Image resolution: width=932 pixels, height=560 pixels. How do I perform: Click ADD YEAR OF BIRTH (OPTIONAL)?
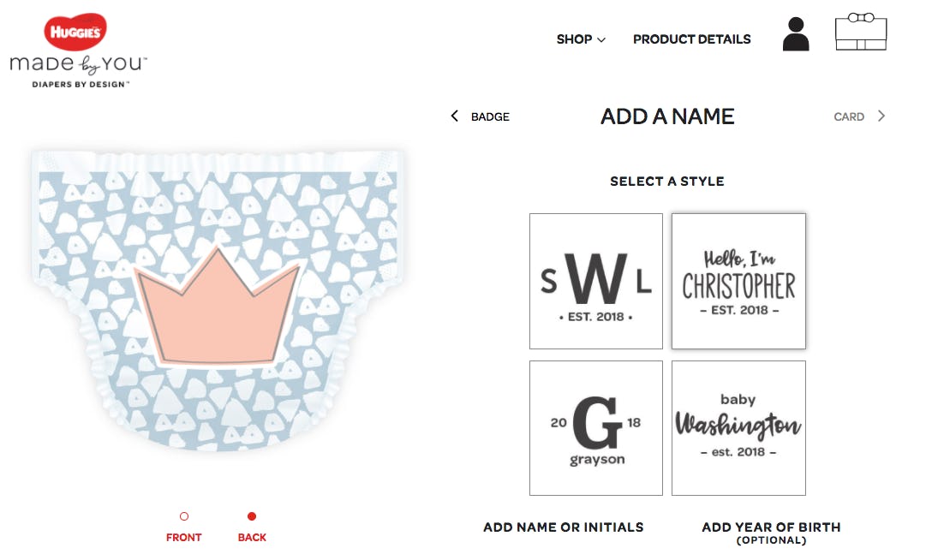(771, 527)
